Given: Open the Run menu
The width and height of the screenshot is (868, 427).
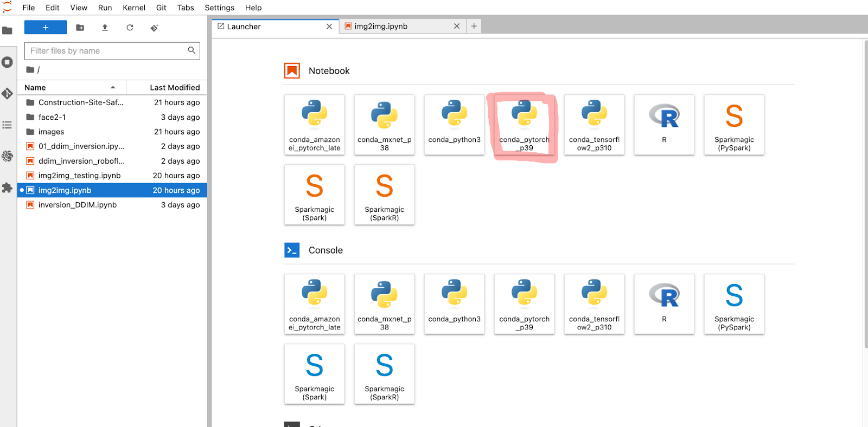Looking at the screenshot, I should pyautogui.click(x=105, y=8).
